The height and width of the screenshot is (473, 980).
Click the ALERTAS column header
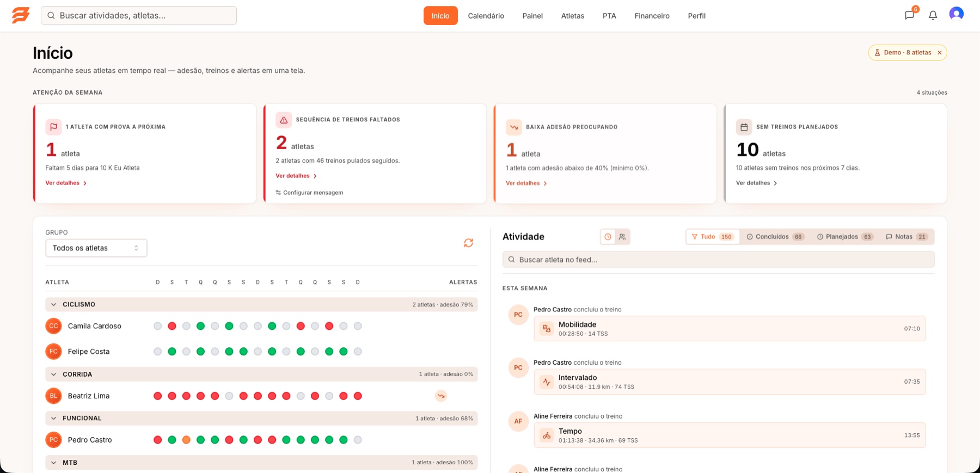pyautogui.click(x=463, y=282)
